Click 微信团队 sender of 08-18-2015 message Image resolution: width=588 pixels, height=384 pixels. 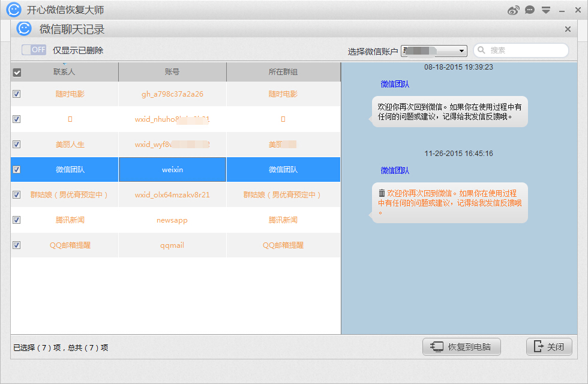395,84
